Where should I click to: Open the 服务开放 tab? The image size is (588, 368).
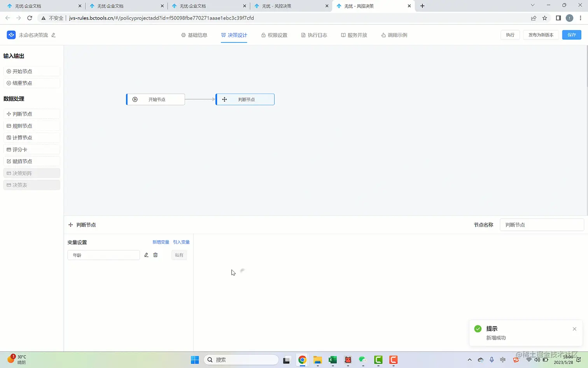[354, 35]
